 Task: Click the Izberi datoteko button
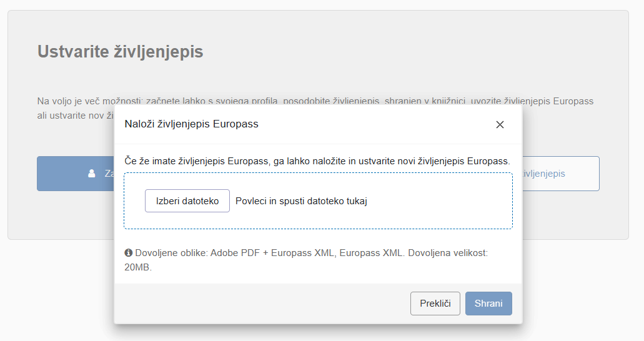[x=187, y=201]
